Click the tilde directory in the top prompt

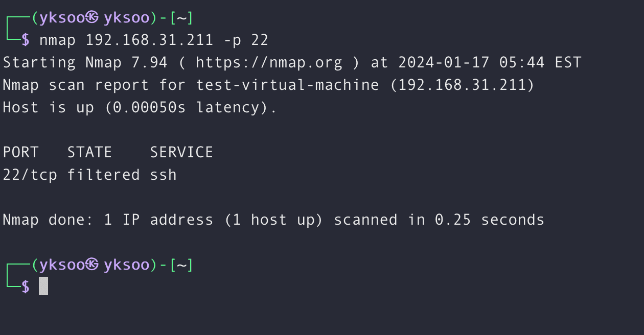181,18
